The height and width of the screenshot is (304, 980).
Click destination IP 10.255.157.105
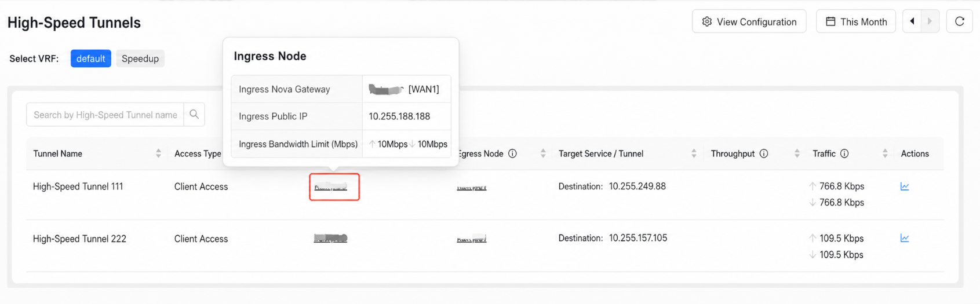pyautogui.click(x=638, y=238)
